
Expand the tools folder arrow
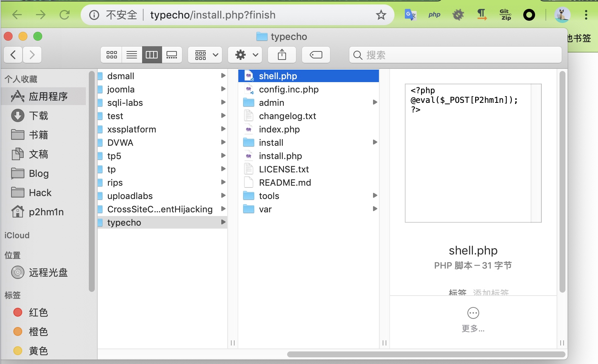[x=375, y=196]
